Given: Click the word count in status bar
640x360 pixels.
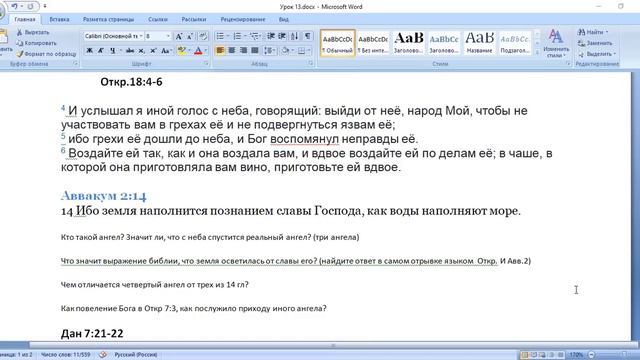Looking at the screenshot, I should click(66, 355).
